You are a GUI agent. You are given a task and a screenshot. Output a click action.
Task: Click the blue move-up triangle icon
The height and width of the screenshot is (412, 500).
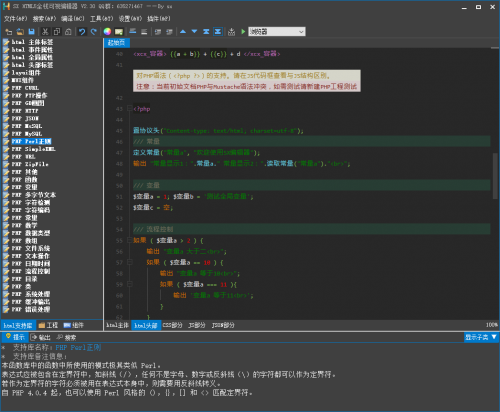(x=183, y=32)
